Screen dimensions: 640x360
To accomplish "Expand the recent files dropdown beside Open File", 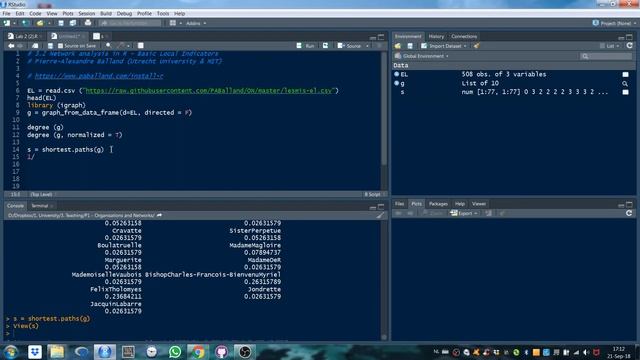I will (x=49, y=23).
